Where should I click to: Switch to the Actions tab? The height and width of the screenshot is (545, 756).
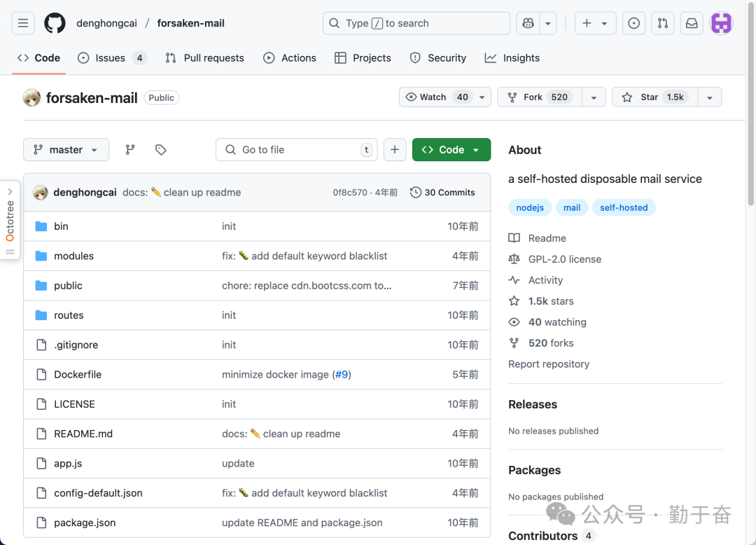(x=290, y=58)
